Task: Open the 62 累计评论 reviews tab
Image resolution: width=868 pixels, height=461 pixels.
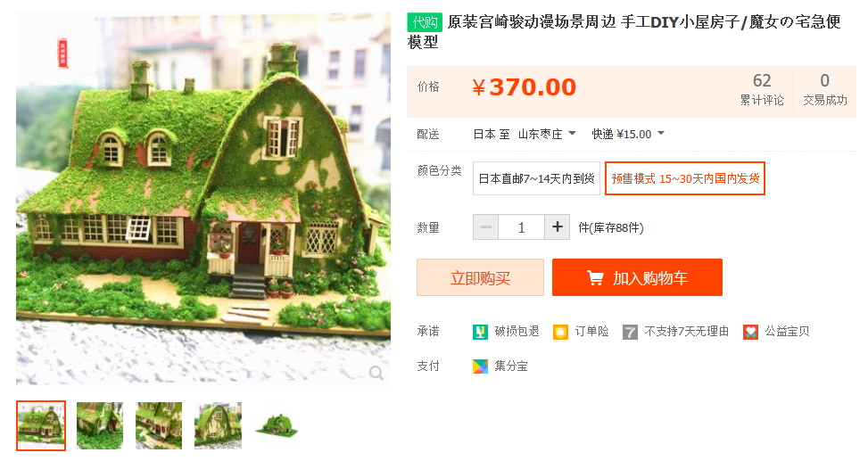Action: (762, 90)
